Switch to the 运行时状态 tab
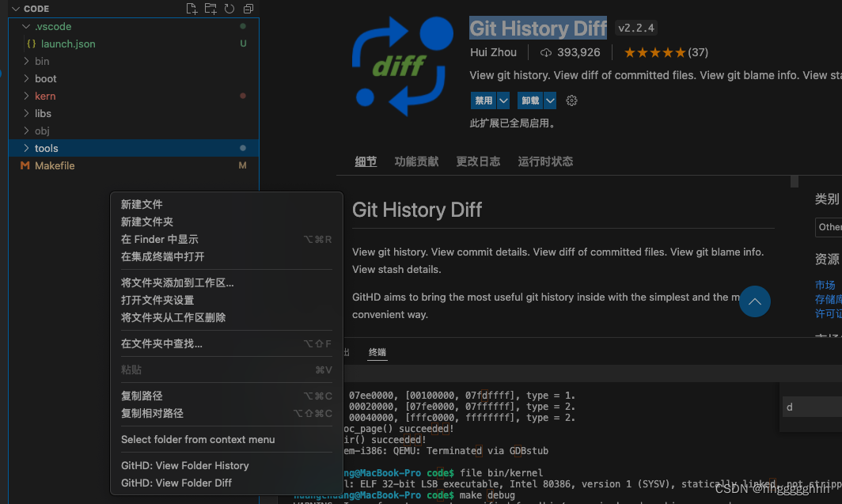842x504 pixels. pos(545,161)
